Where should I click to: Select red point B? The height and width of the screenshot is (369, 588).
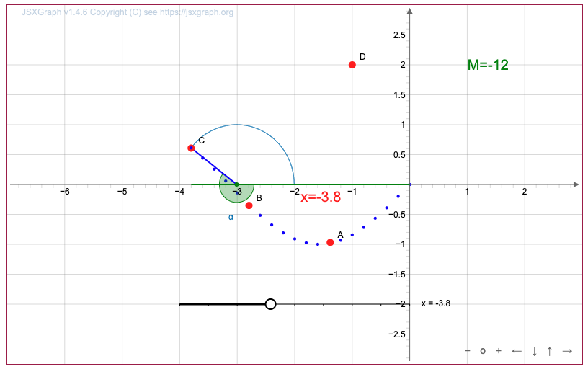pyautogui.click(x=249, y=205)
